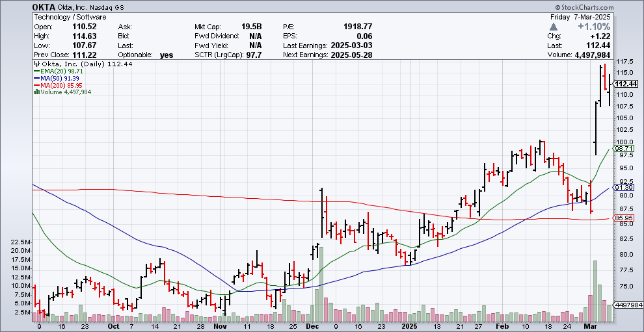Click the tallest early March volume bar
Viewport: 644px width, 332px height.
(595, 290)
